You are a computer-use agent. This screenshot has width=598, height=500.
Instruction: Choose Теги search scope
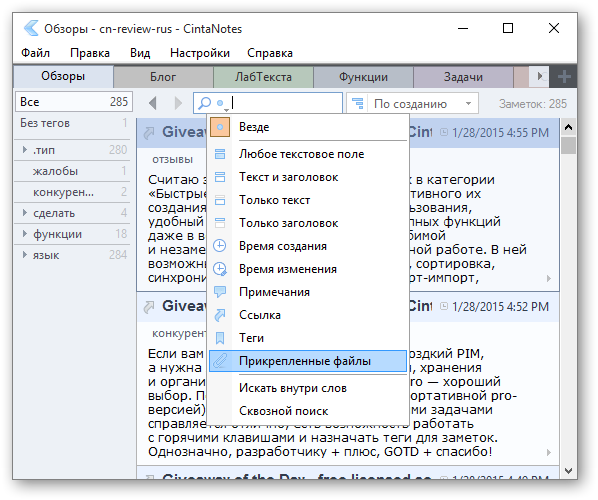[308, 338]
